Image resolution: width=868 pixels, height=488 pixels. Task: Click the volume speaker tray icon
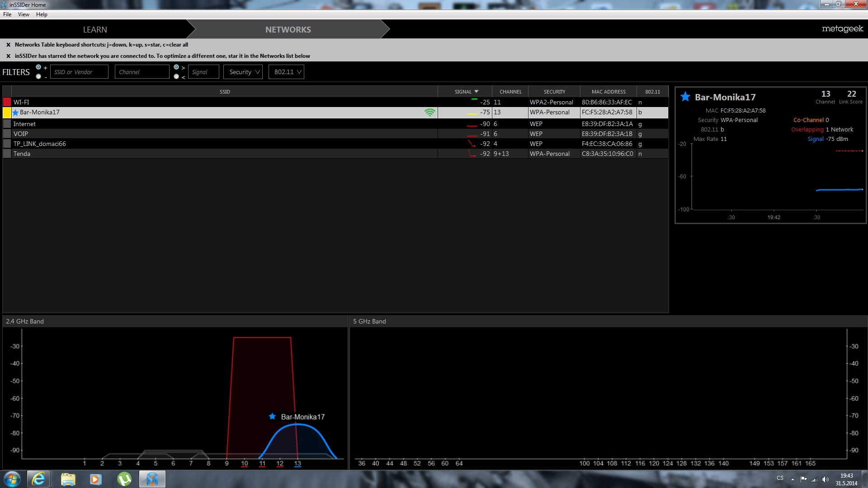(826, 479)
